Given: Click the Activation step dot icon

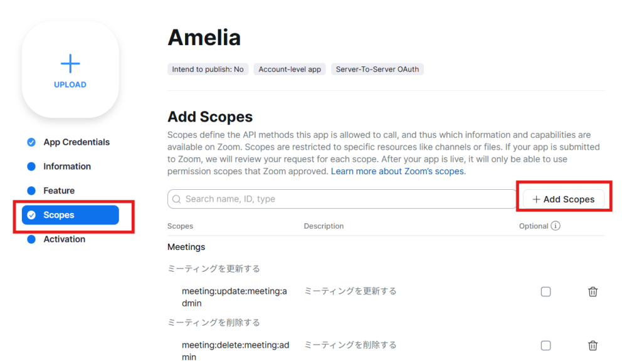Looking at the screenshot, I should [31, 239].
